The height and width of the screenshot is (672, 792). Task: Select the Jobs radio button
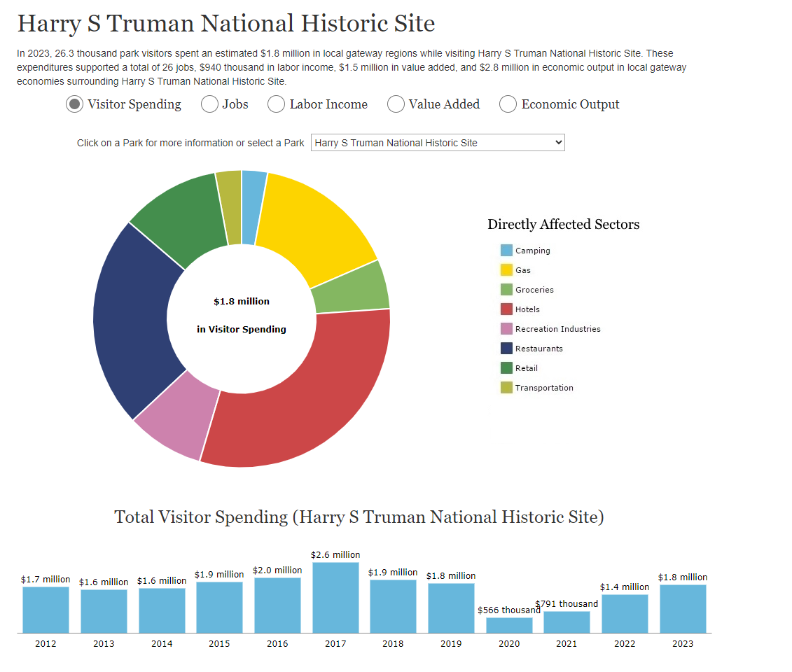click(209, 104)
